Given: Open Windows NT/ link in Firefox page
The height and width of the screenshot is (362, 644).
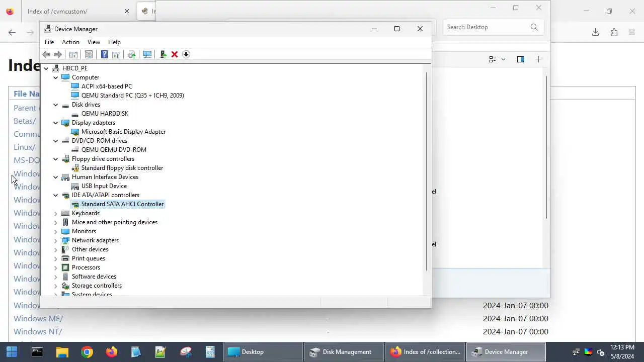Looking at the screenshot, I should pyautogui.click(x=38, y=331).
